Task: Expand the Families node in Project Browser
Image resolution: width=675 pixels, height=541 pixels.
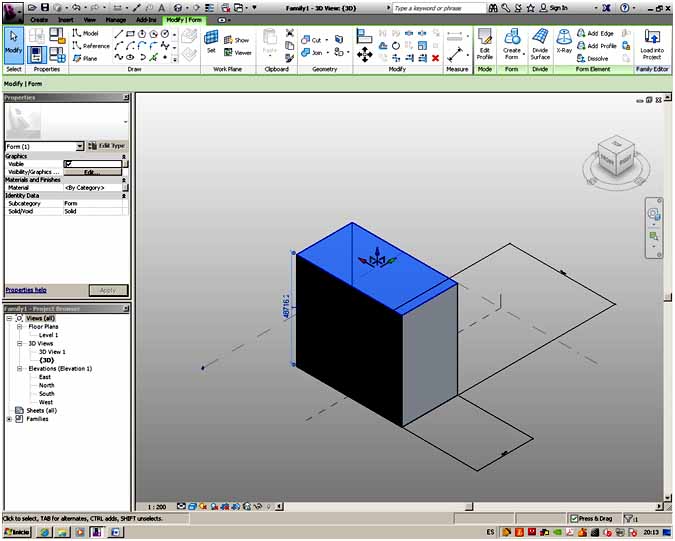Action: [x=9, y=419]
